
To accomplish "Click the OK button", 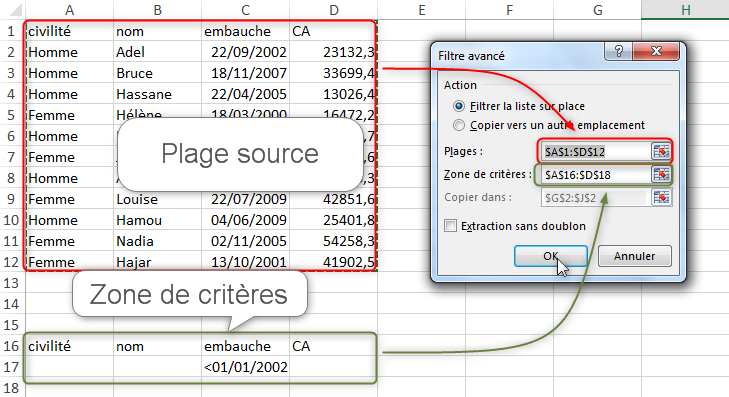I will pyautogui.click(x=551, y=256).
